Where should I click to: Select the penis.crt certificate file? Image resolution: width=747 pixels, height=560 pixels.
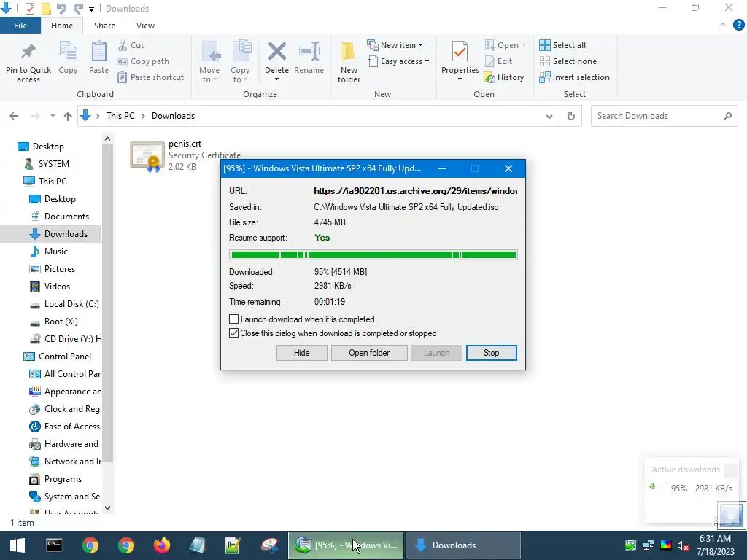click(x=186, y=155)
